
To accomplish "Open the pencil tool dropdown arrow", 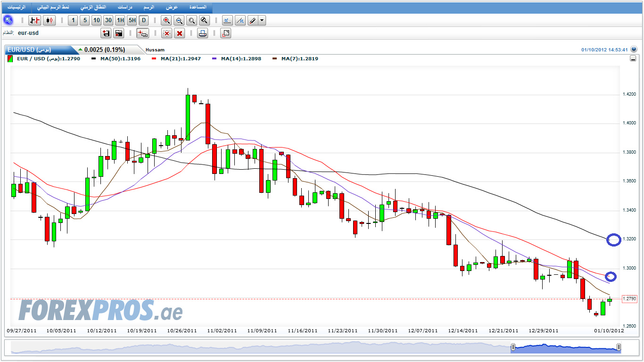I will [262, 20].
